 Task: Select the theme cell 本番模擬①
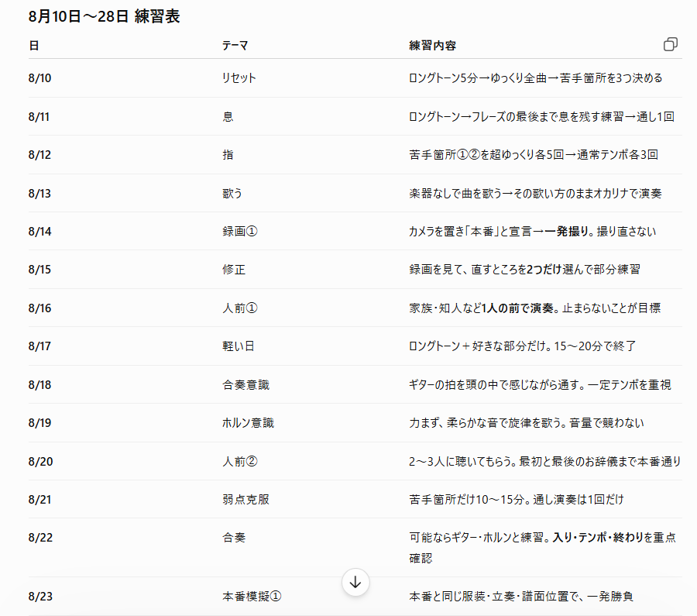coord(252,596)
